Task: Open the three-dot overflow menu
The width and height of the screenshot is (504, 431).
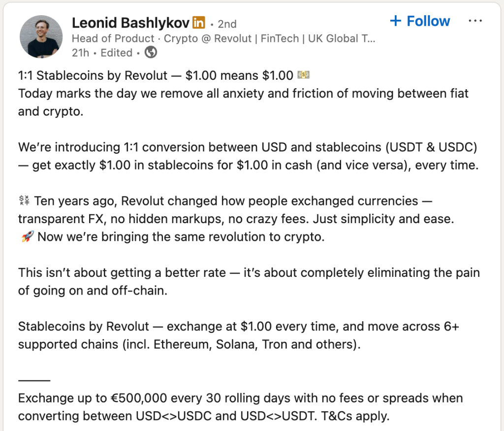Action: [475, 21]
